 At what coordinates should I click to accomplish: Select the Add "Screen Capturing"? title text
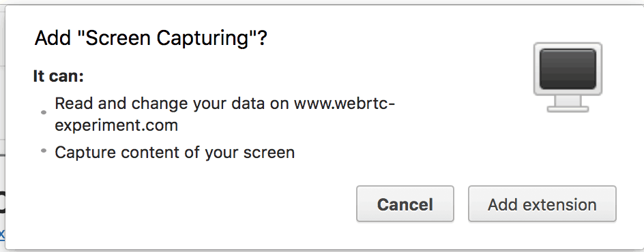pos(151,39)
